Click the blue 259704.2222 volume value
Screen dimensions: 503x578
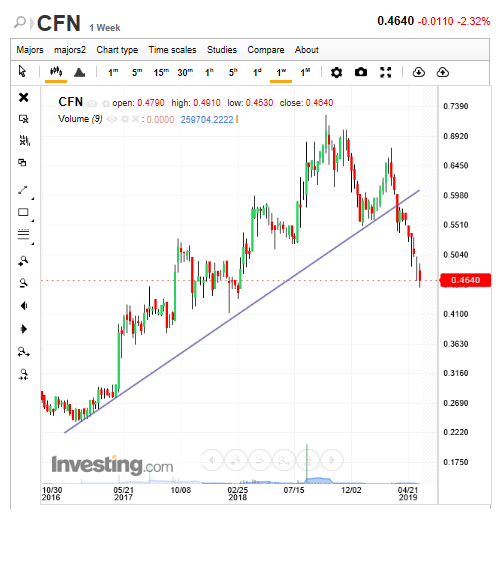tap(207, 119)
